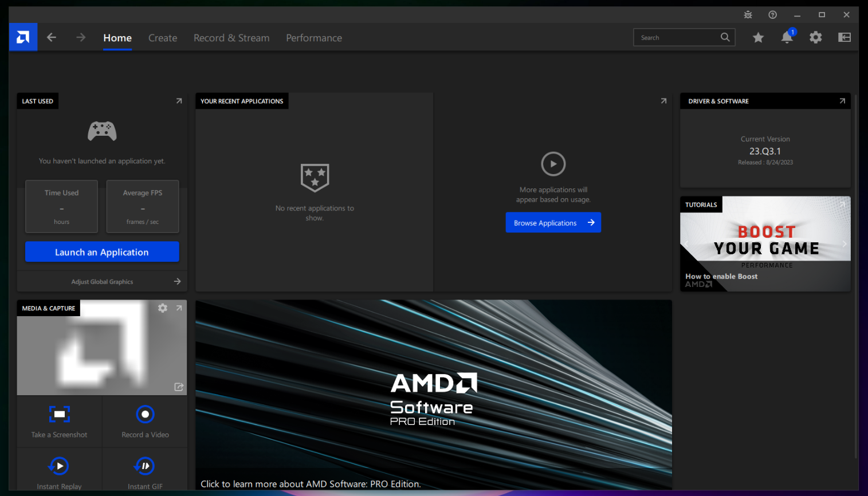
Task: Click Launch an Application button
Action: pyautogui.click(x=102, y=252)
